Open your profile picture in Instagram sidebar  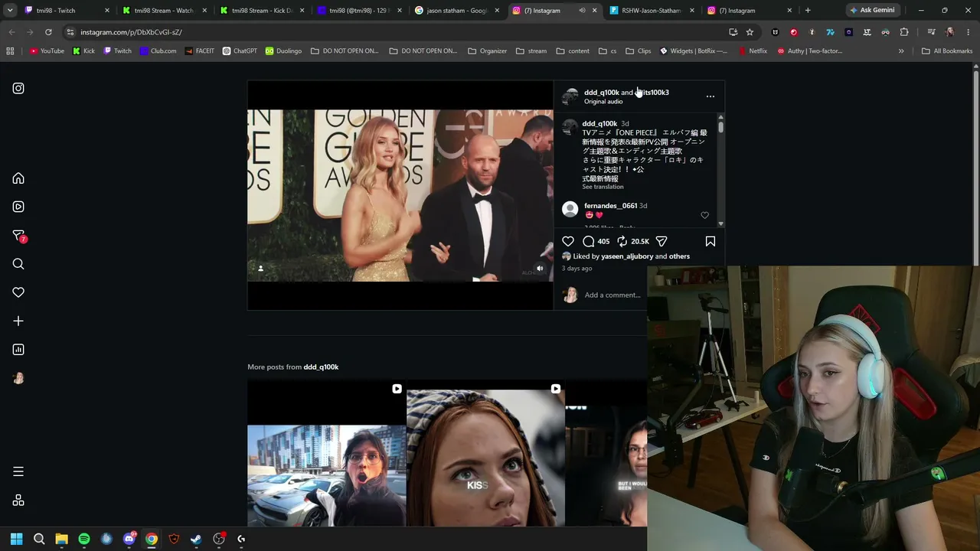click(18, 378)
